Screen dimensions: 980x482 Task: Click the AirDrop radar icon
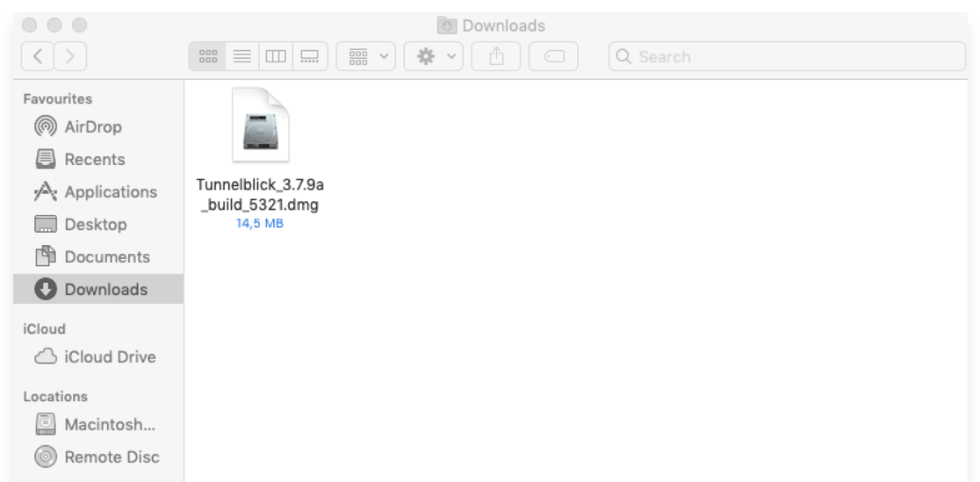[46, 127]
